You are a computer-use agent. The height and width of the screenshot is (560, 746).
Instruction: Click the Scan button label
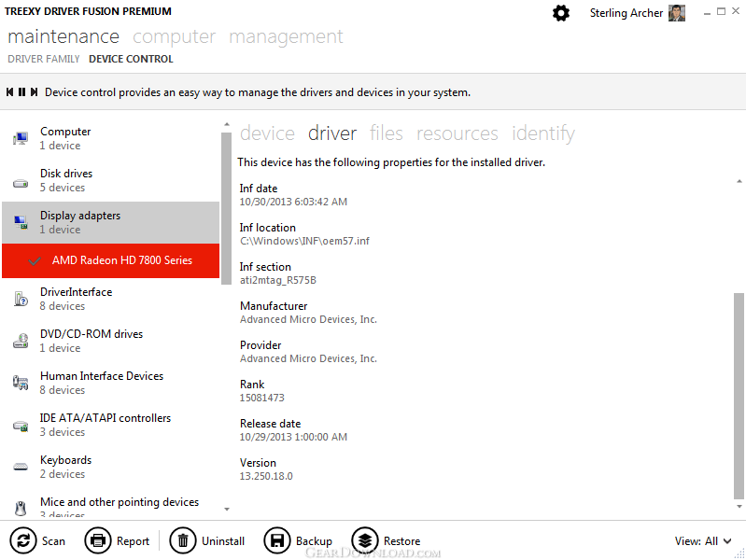(x=53, y=541)
